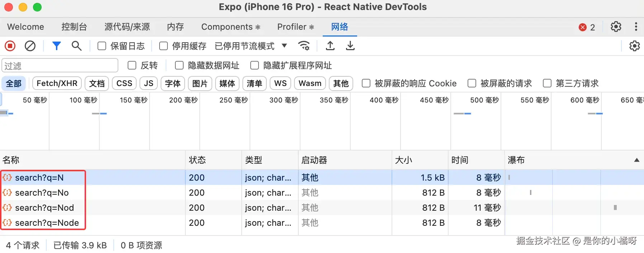This screenshot has height=253, width=644.
Task: Open network search magnifier
Action: [x=76, y=46]
